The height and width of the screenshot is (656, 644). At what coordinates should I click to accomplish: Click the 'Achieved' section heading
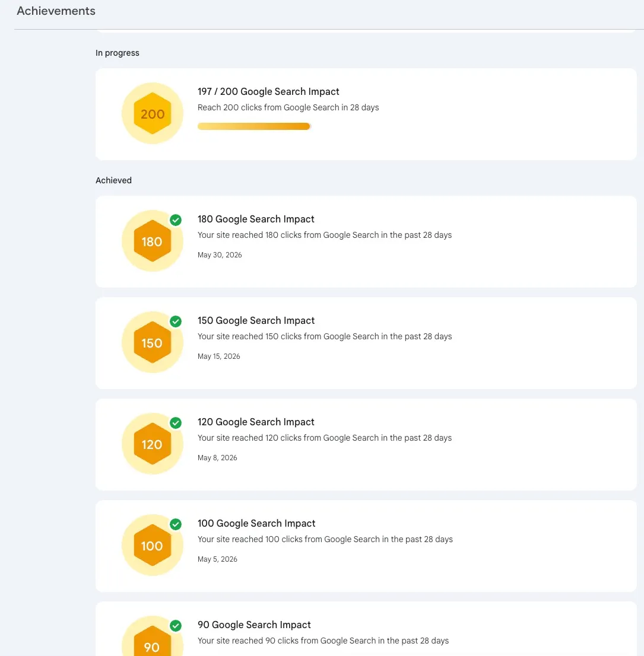click(113, 180)
